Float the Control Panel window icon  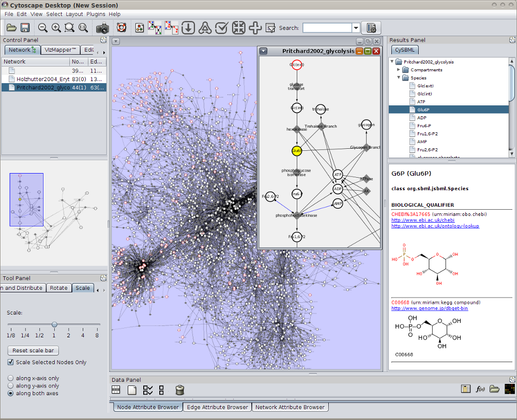pyautogui.click(x=103, y=40)
